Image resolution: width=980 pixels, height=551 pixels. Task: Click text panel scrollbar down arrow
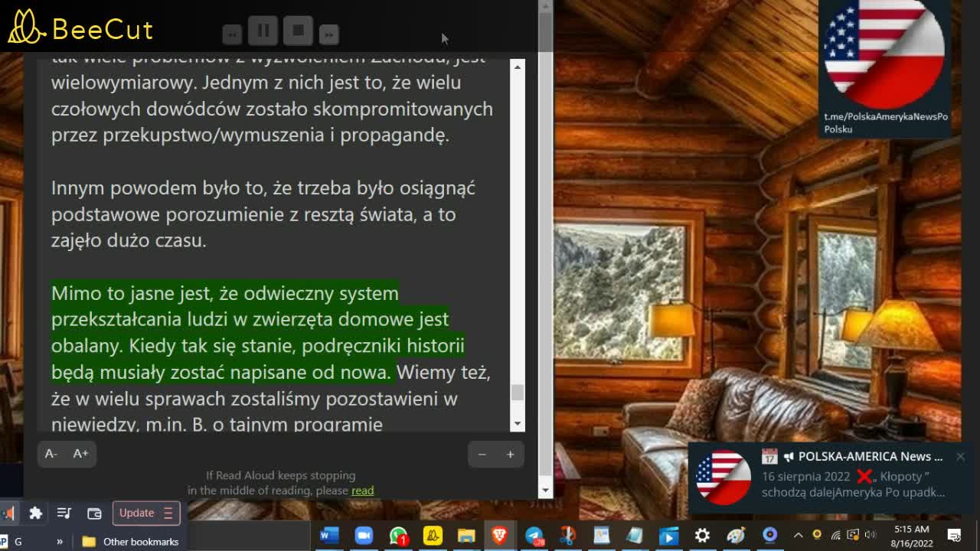[518, 423]
